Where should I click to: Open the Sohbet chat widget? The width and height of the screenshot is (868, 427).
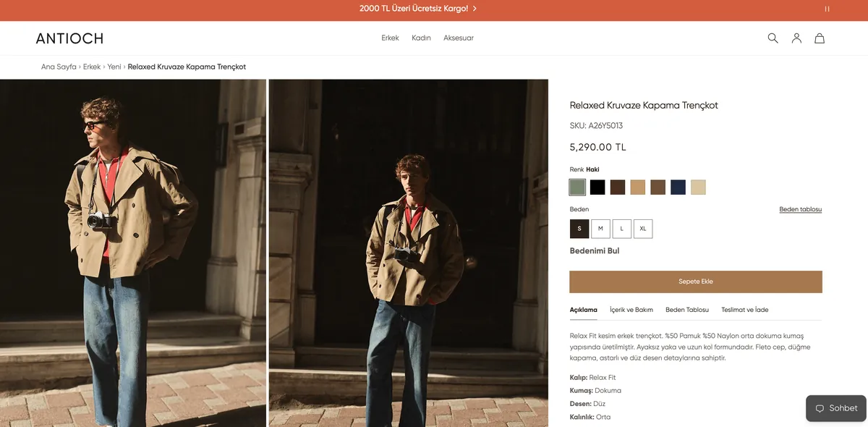point(836,408)
